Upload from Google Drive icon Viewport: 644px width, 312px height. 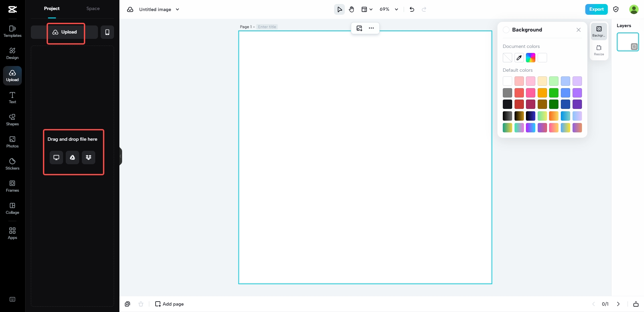pyautogui.click(x=72, y=158)
